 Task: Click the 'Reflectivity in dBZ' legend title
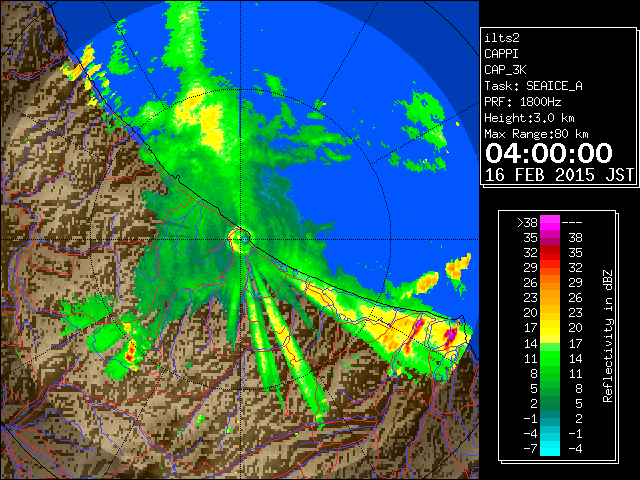click(x=607, y=336)
